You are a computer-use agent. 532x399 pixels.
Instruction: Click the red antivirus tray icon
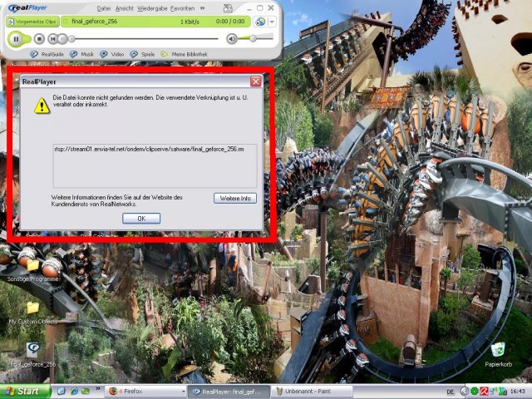[x=484, y=392]
